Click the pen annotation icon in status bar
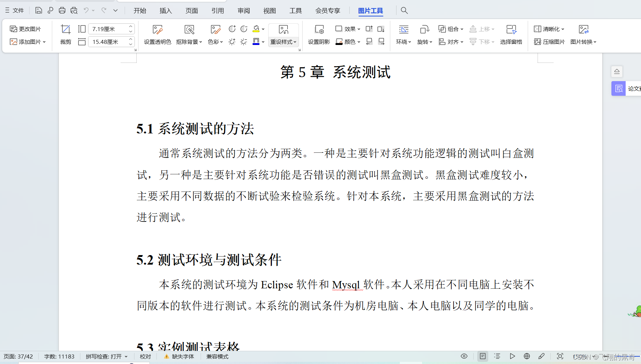641x364 pixels. (542, 356)
